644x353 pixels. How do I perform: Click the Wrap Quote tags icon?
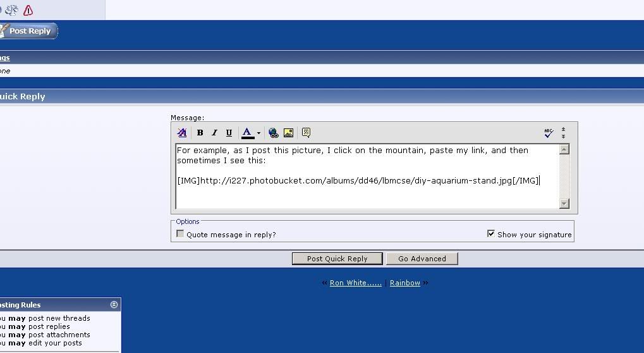point(306,132)
